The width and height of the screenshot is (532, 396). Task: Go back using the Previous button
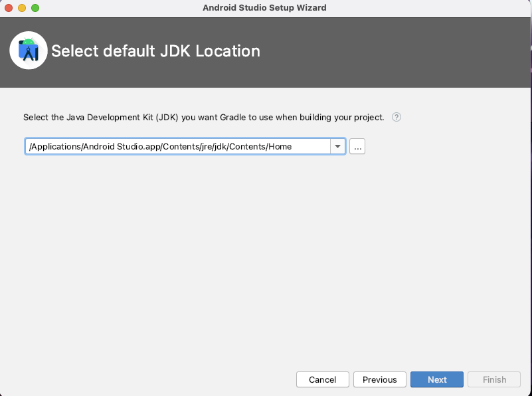(379, 379)
